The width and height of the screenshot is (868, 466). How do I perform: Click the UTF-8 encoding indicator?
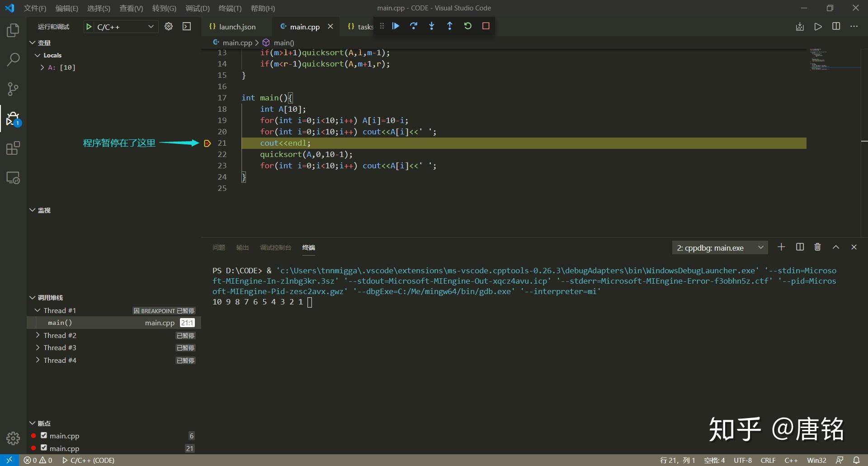coord(743,460)
